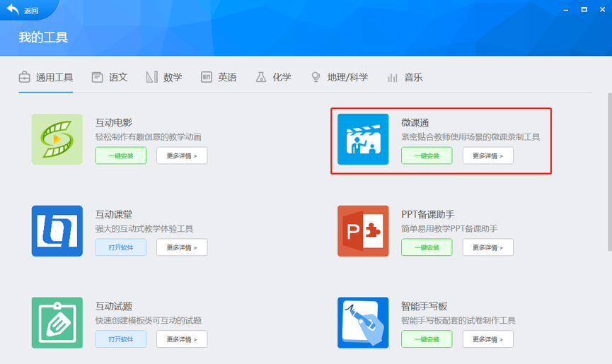
Task: Open the 微课通 clapperboard icon
Action: (363, 139)
